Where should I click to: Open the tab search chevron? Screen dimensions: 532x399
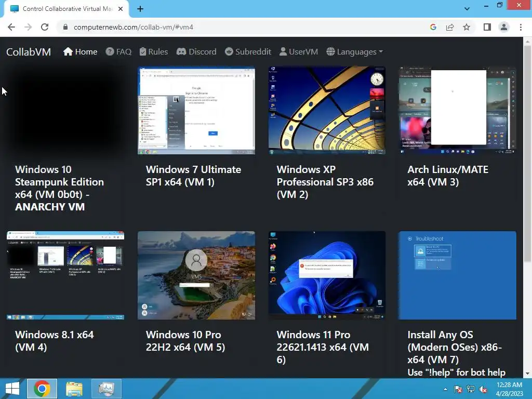click(467, 9)
